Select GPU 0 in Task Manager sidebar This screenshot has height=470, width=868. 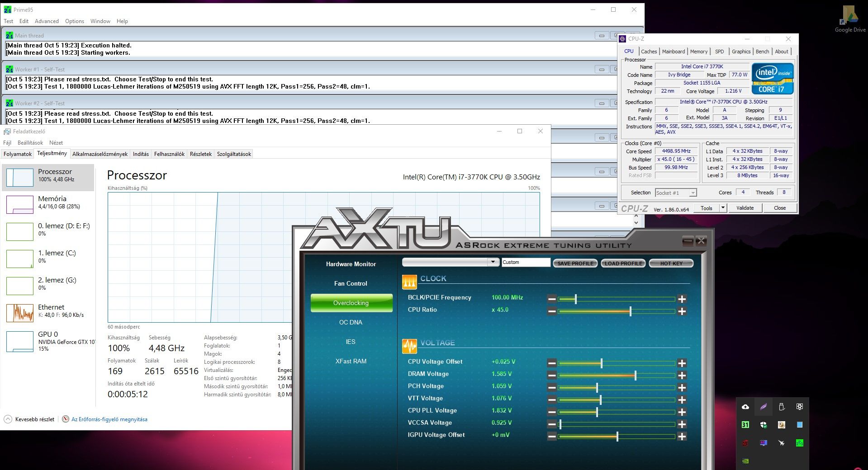[48, 341]
